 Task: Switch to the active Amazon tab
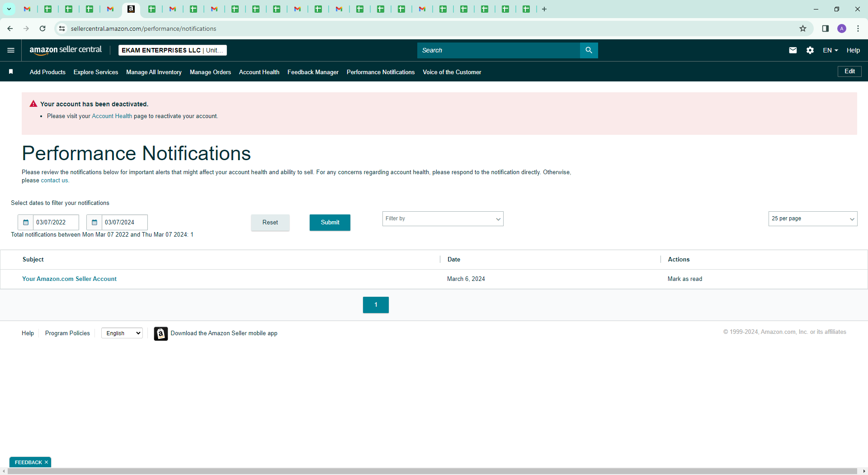point(131,9)
